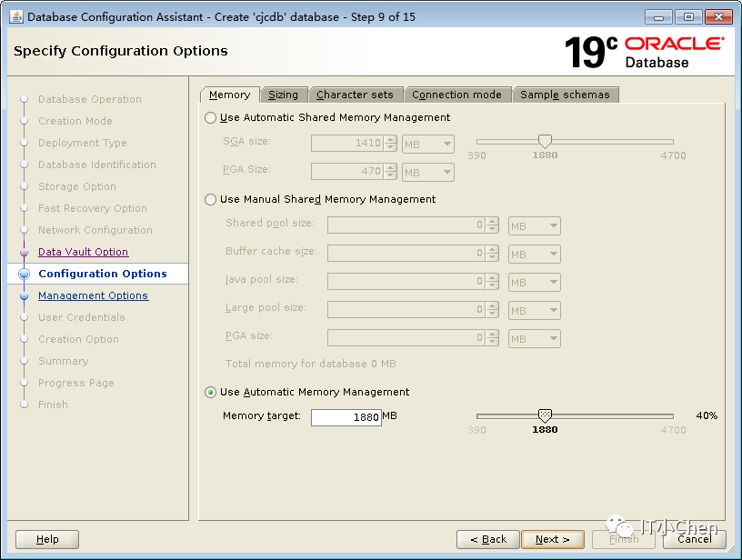
Task: Switch to the Character sets tab
Action: [x=355, y=95]
